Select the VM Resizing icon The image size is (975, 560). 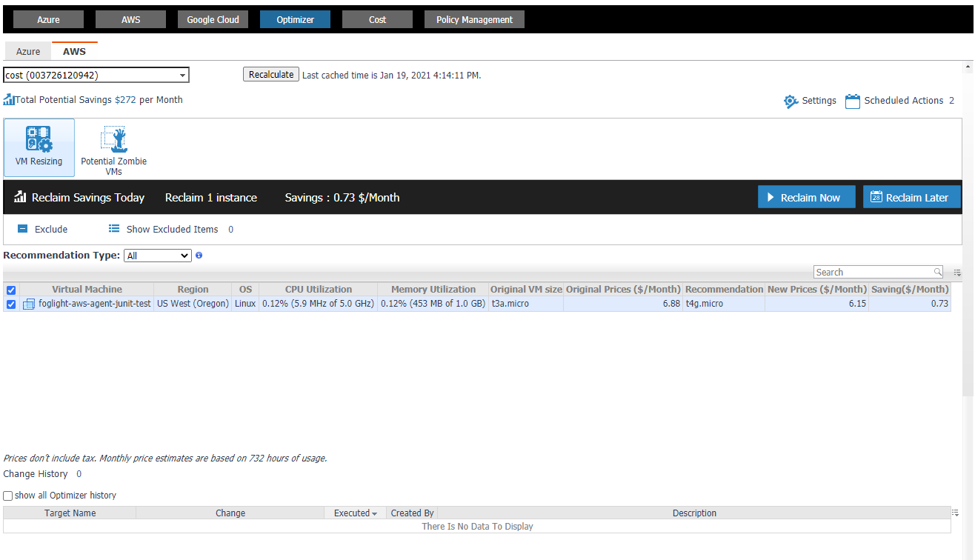click(x=39, y=139)
